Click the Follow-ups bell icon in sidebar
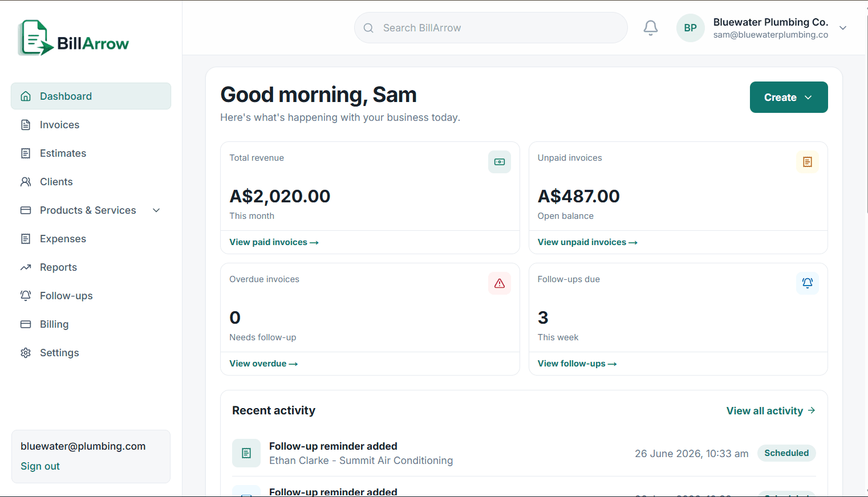Image resolution: width=868 pixels, height=497 pixels. (26, 296)
